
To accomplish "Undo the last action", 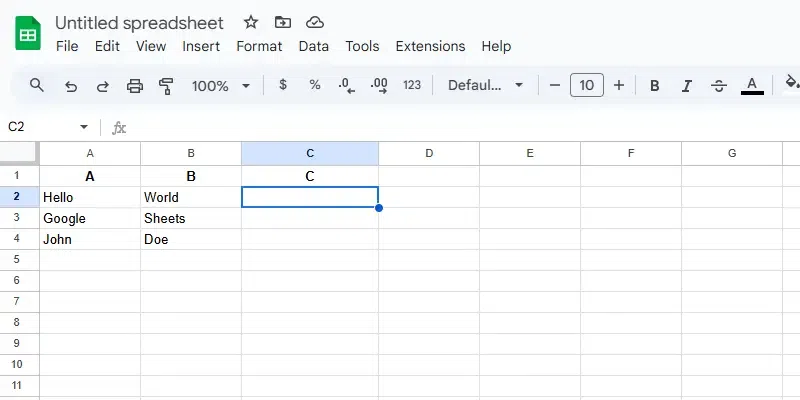I will (70, 86).
